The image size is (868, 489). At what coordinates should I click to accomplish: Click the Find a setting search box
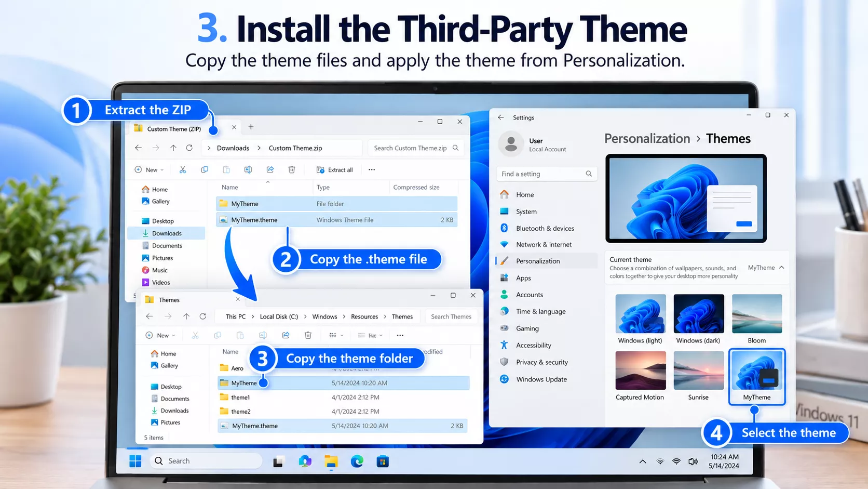tap(547, 174)
